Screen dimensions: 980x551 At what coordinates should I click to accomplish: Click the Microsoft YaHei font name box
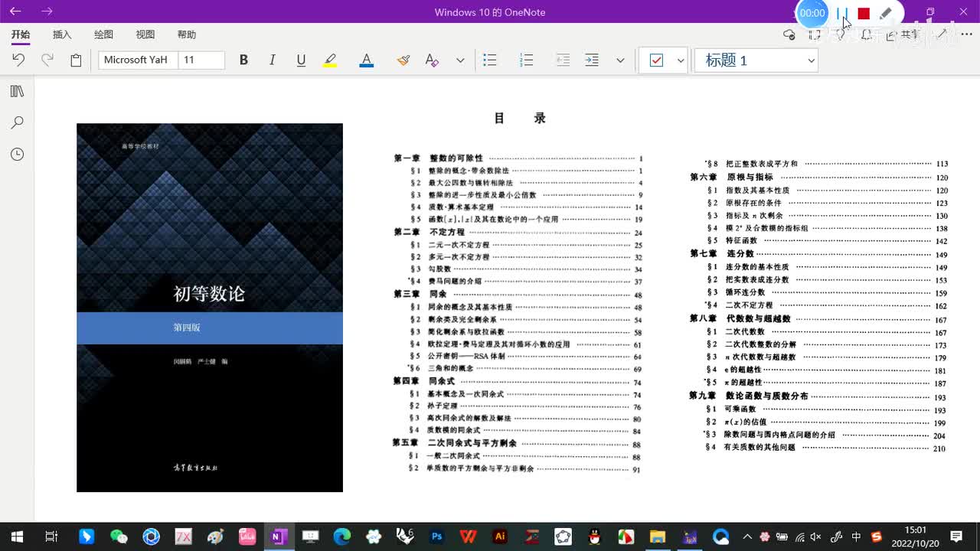click(x=138, y=60)
